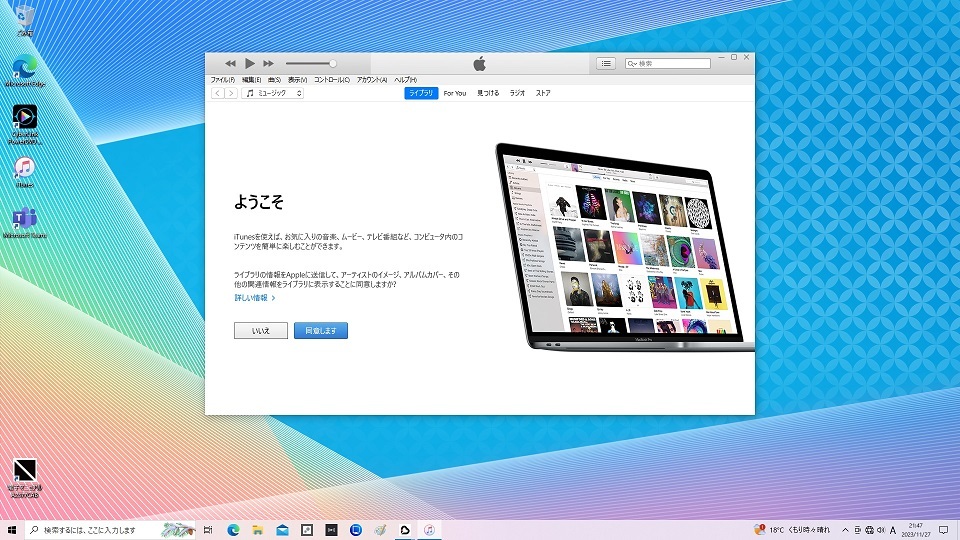
Task: Open the weather widget showing 18°C
Action: coord(792,530)
